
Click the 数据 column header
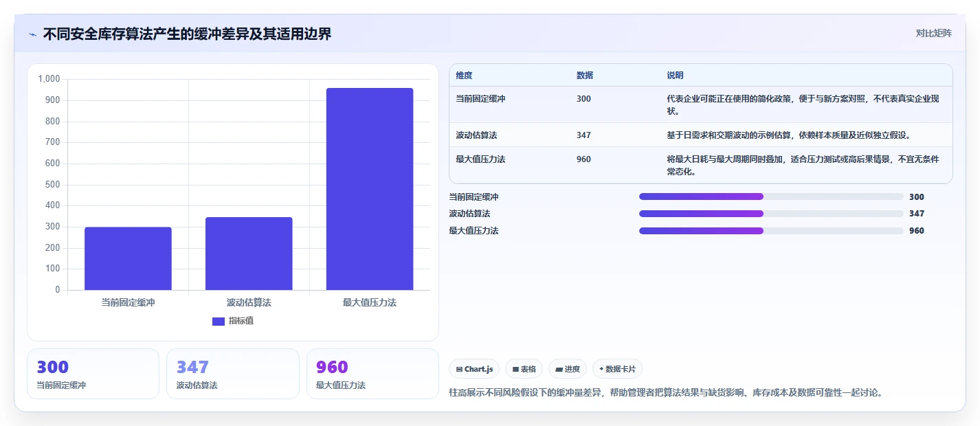coord(585,76)
